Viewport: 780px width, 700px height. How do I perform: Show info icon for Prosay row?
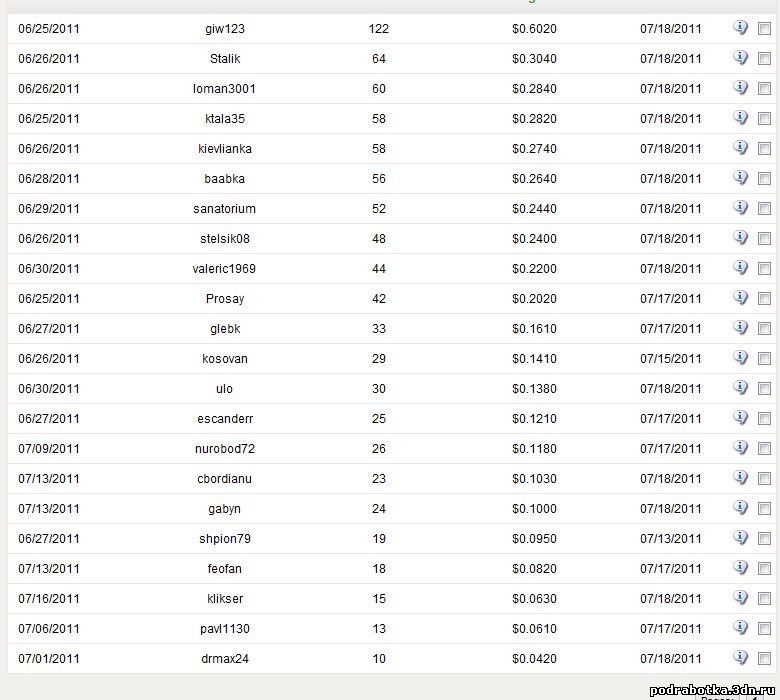740,298
